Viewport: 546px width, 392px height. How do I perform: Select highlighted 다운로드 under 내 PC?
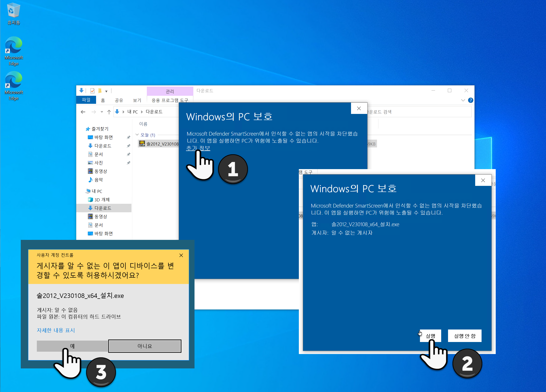coord(104,208)
